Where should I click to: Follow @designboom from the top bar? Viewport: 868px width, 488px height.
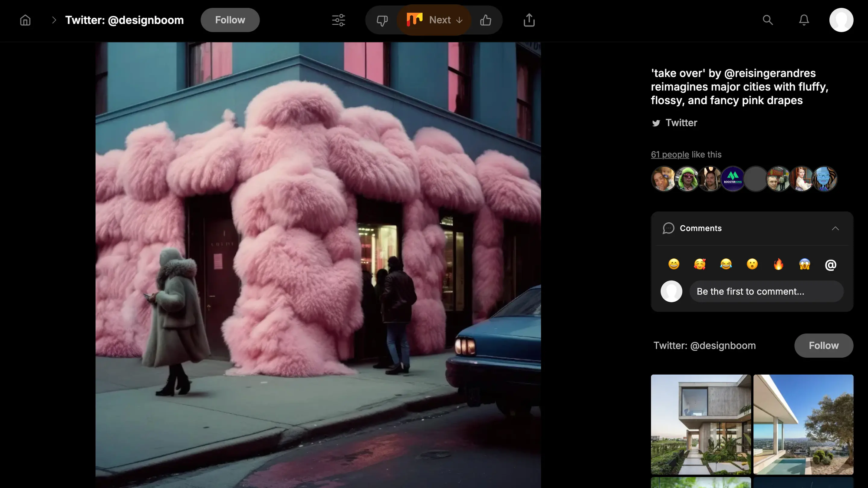[x=230, y=20]
